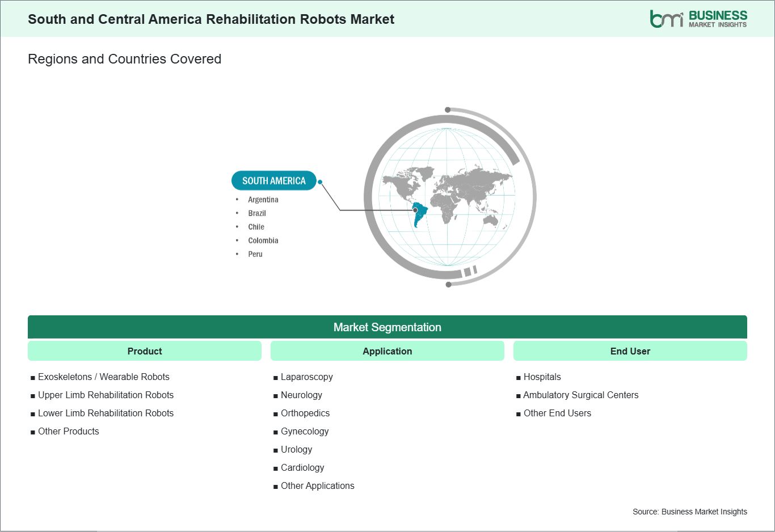The image size is (775, 532).
Task: Click the 'Other Products' item
Action: [69, 431]
